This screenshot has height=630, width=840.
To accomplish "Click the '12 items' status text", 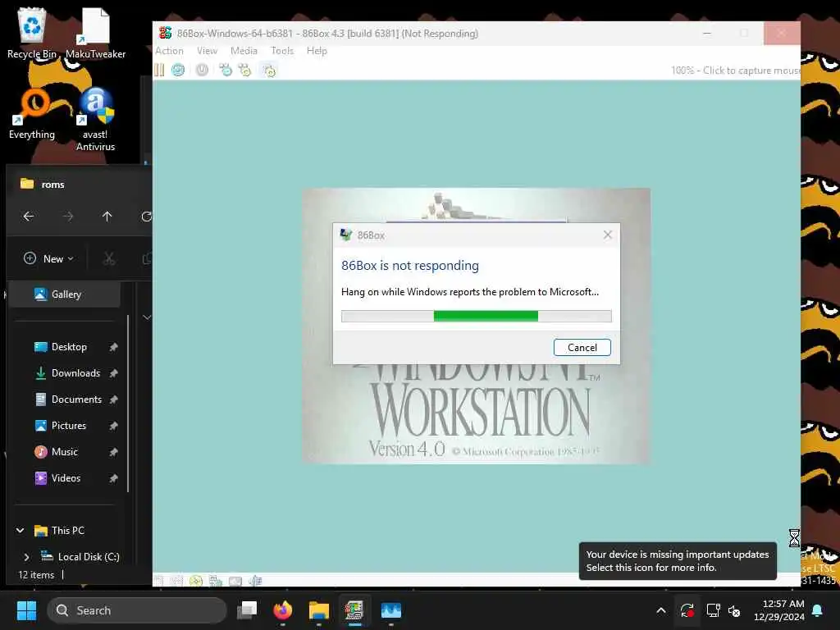I will click(36, 575).
